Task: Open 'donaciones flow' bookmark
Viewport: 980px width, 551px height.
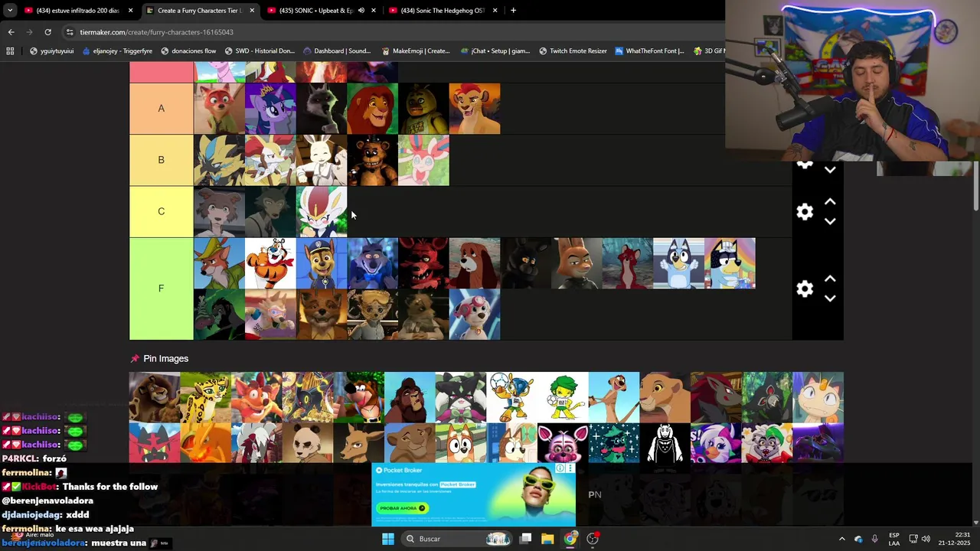Action: point(188,51)
